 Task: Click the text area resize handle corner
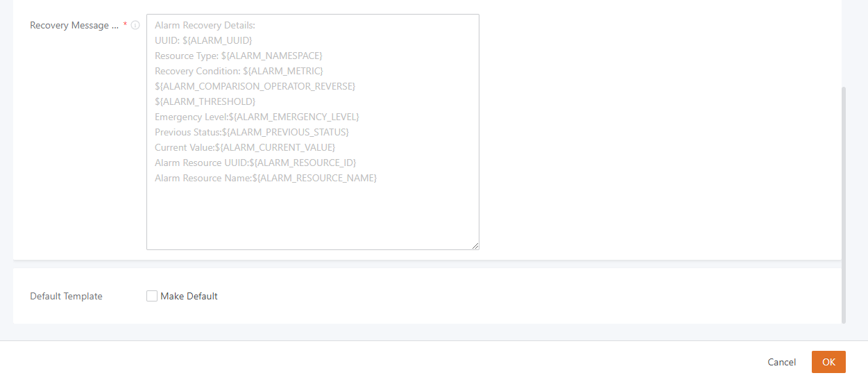(475, 245)
